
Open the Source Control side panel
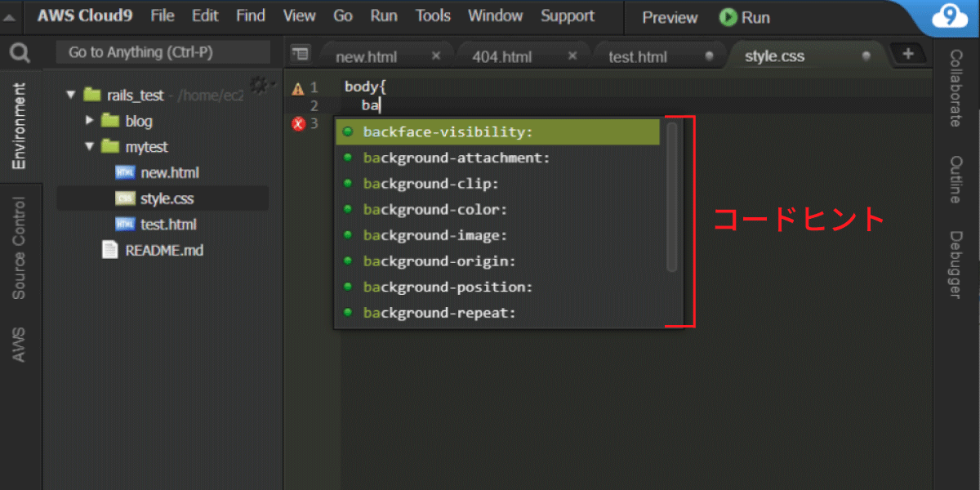click(x=19, y=247)
